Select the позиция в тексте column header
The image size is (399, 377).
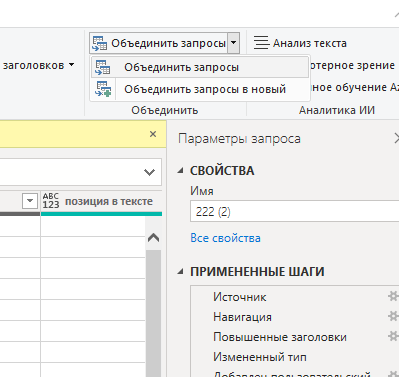click(101, 201)
